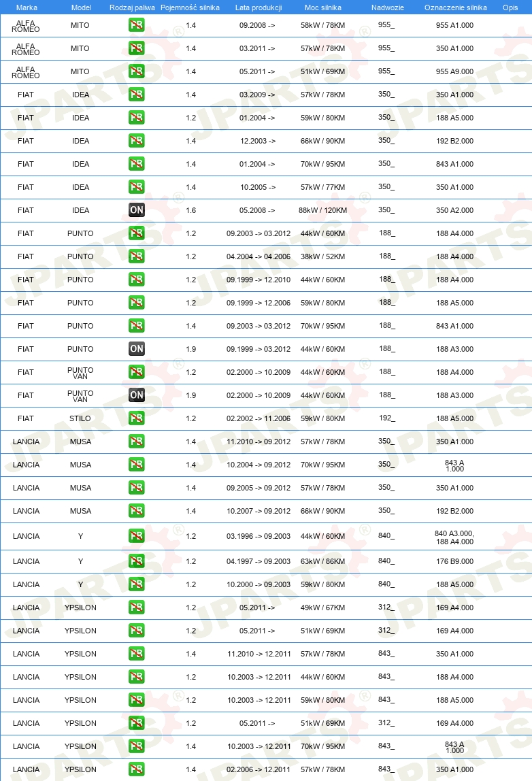This screenshot has height=781, width=532.
Task: Select engine code cell 840 A3.000, 188 A4.000
Action: [454, 537]
